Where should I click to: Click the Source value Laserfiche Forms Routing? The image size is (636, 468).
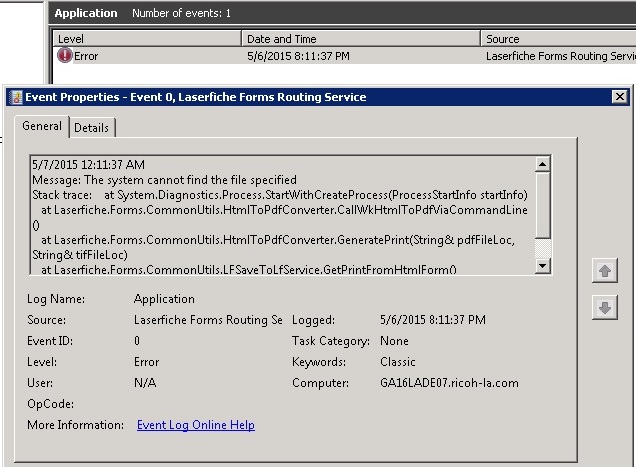pos(208,320)
